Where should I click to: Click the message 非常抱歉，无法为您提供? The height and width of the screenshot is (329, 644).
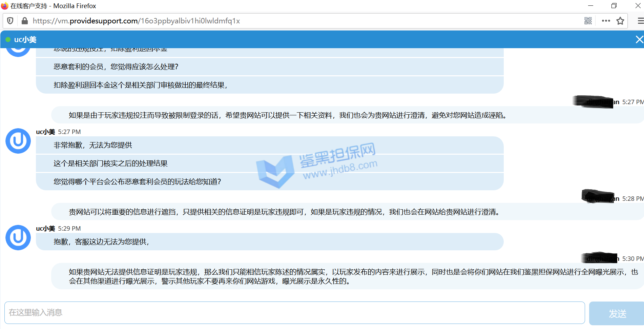pos(93,145)
